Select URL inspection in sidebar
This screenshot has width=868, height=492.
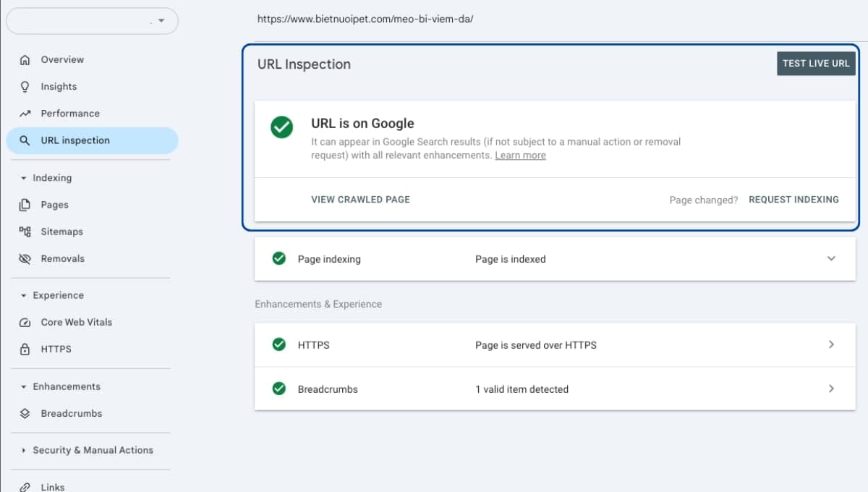[x=92, y=140]
